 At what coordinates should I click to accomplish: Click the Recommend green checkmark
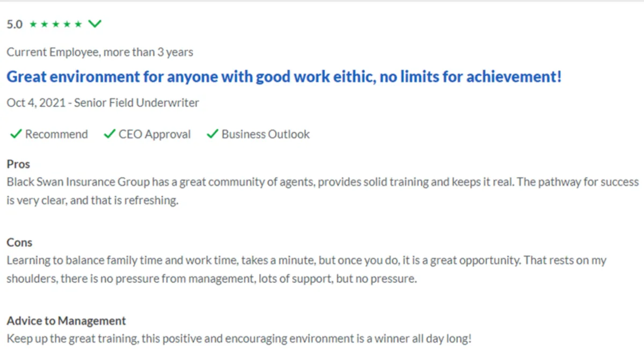(16, 134)
